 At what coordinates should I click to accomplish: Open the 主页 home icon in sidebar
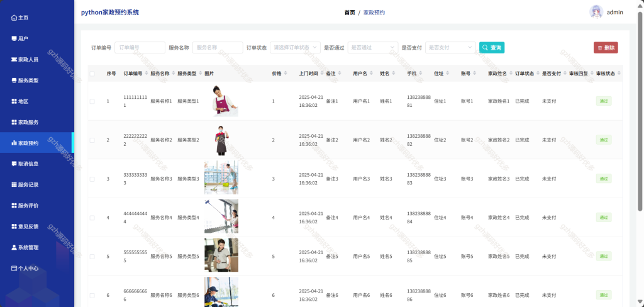(14, 18)
